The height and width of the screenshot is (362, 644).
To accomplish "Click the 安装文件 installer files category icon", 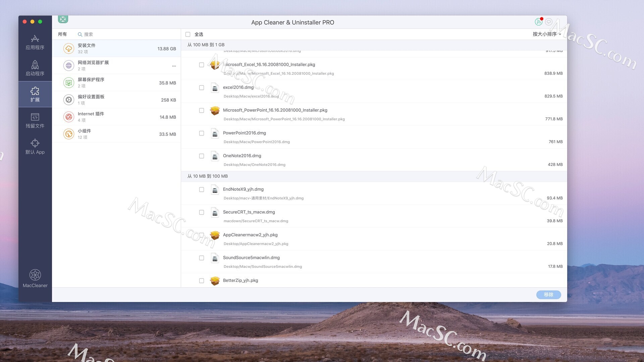I will click(x=68, y=49).
